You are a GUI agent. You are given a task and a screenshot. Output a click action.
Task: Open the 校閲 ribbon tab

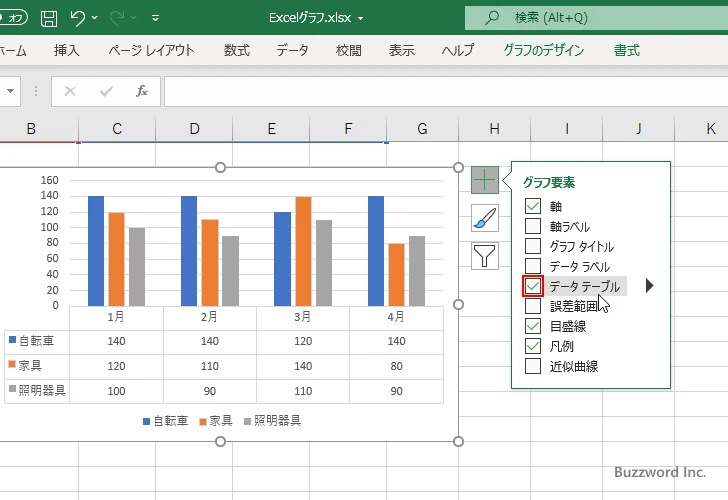coord(348,50)
